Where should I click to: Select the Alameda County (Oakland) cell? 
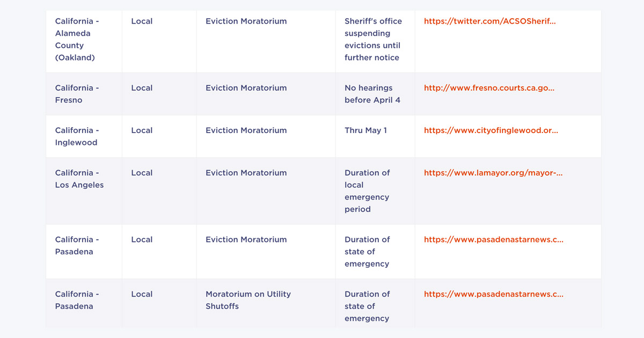tap(77, 39)
